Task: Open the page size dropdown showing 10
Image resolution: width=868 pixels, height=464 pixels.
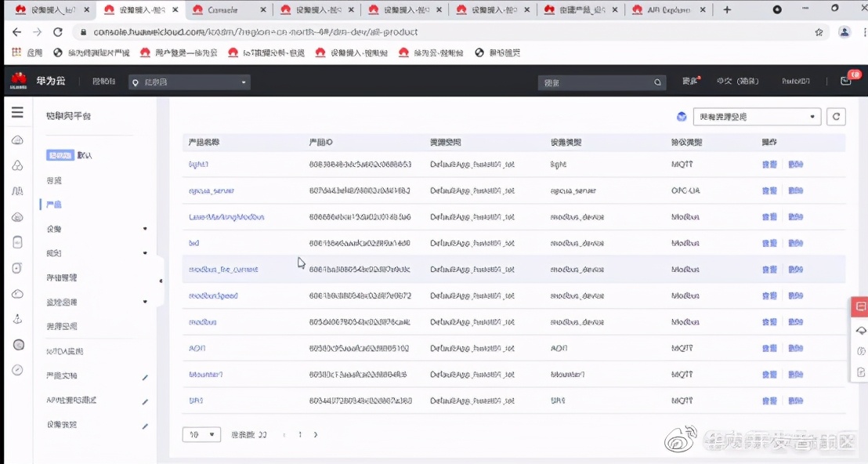Action: pyautogui.click(x=201, y=434)
